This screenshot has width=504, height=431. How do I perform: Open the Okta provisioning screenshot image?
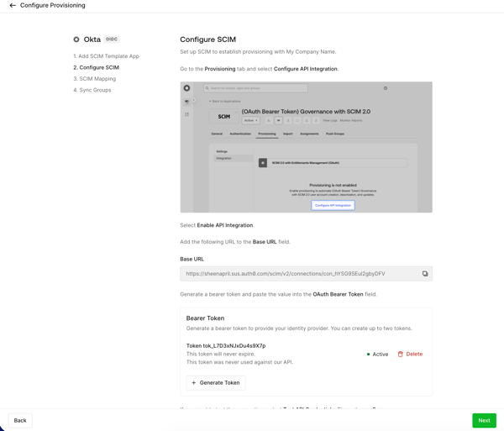306,147
